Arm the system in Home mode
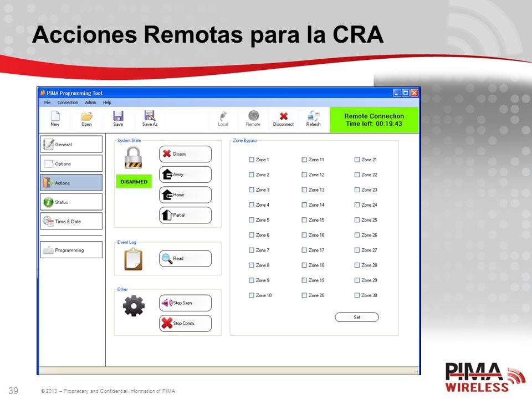 click(x=185, y=195)
